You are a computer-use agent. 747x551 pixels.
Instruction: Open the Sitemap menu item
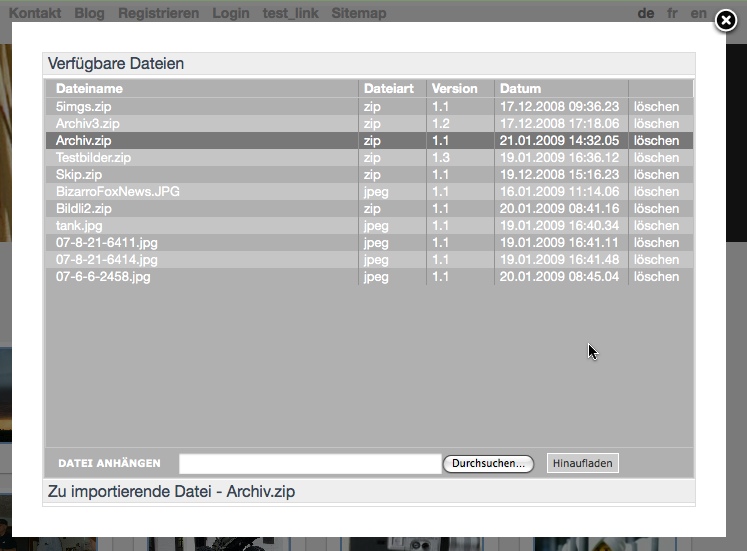358,13
